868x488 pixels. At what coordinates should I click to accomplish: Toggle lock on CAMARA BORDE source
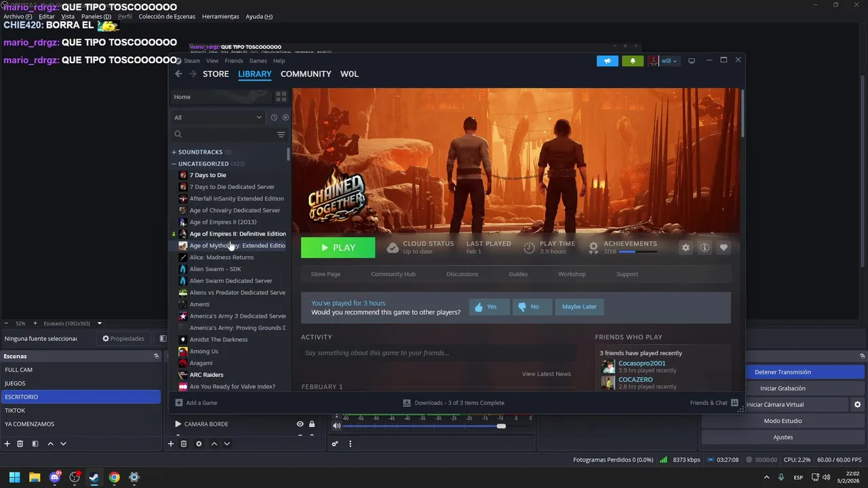click(312, 424)
